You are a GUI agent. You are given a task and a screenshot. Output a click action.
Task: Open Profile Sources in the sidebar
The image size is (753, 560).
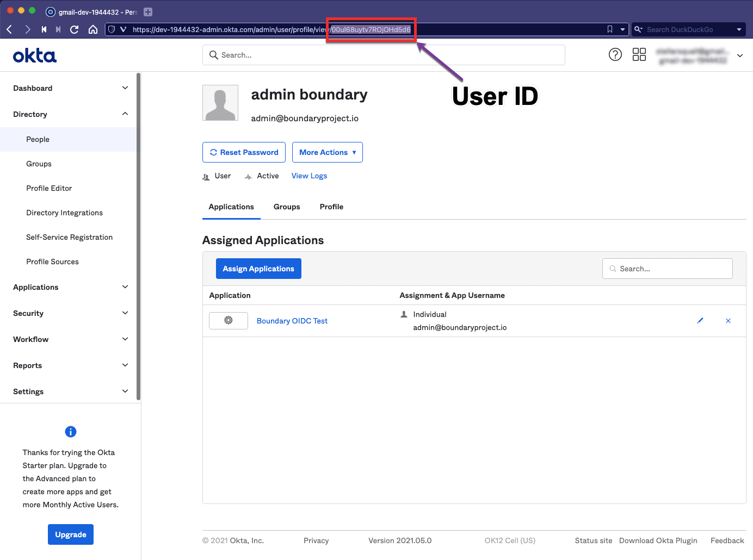pyautogui.click(x=52, y=262)
